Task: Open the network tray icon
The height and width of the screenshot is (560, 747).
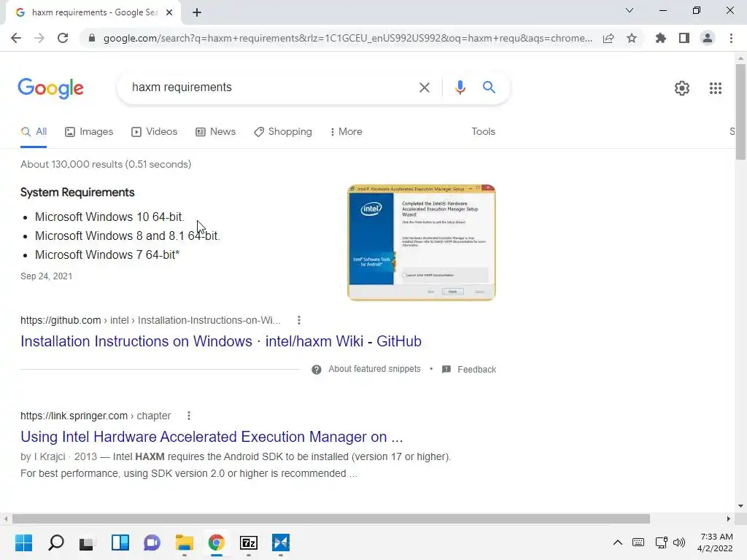Action: 661,542
